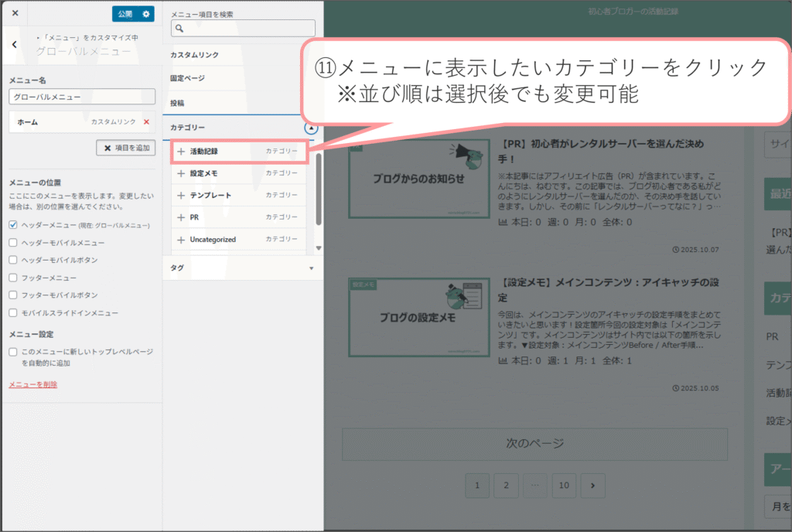Remove the ホーム menu item with red X

[146, 122]
